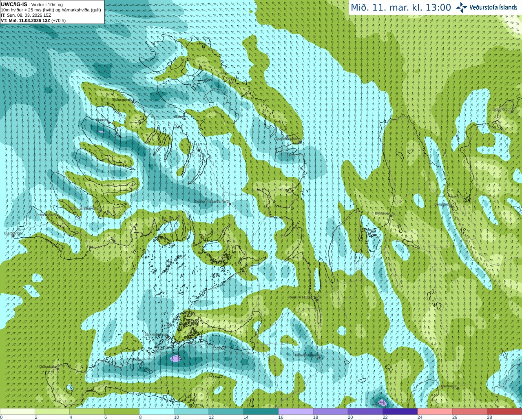The width and height of the screenshot is (522, 420).
Task: Click the 'UWC/IG-IS : Vindur í 10m og' title line
Action: point(32,4)
